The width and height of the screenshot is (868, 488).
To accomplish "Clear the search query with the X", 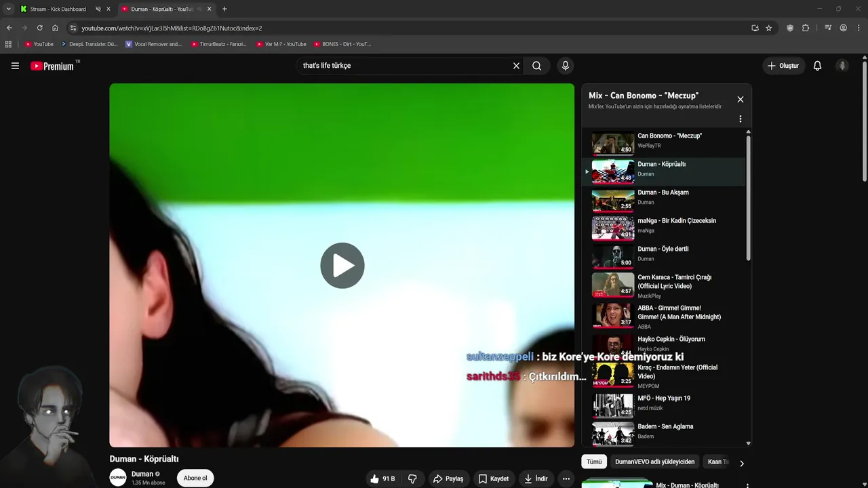I will pyautogui.click(x=516, y=66).
